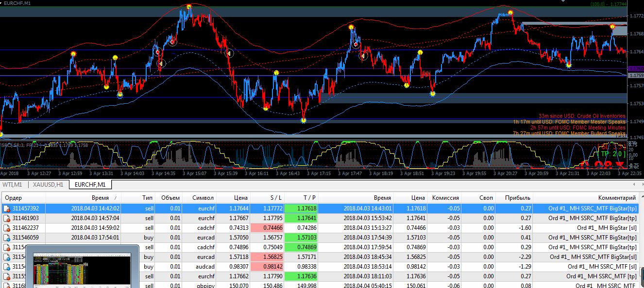The width and height of the screenshot is (644, 288).
Task: Click the table scrollbar up arrow
Action: pyautogui.click(x=641, y=197)
